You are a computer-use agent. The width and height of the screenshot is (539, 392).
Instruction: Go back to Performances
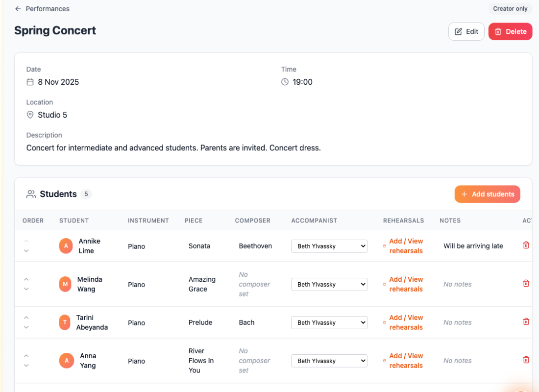pyautogui.click(x=42, y=9)
